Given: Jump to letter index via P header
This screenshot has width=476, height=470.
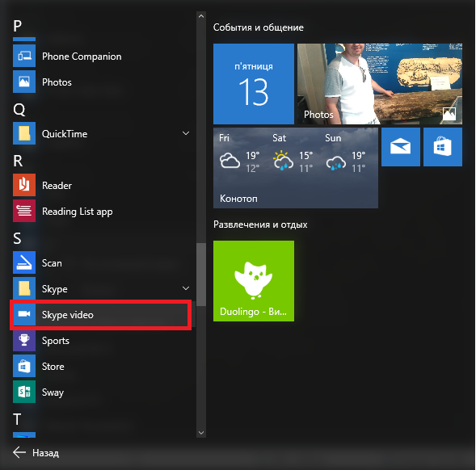Looking at the screenshot, I should click(x=17, y=26).
